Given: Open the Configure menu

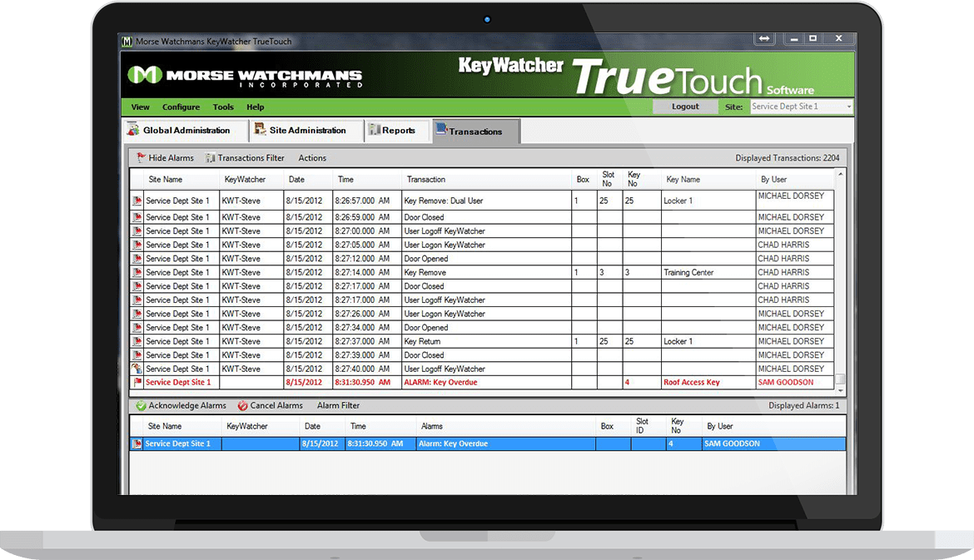Looking at the screenshot, I should 181,107.
